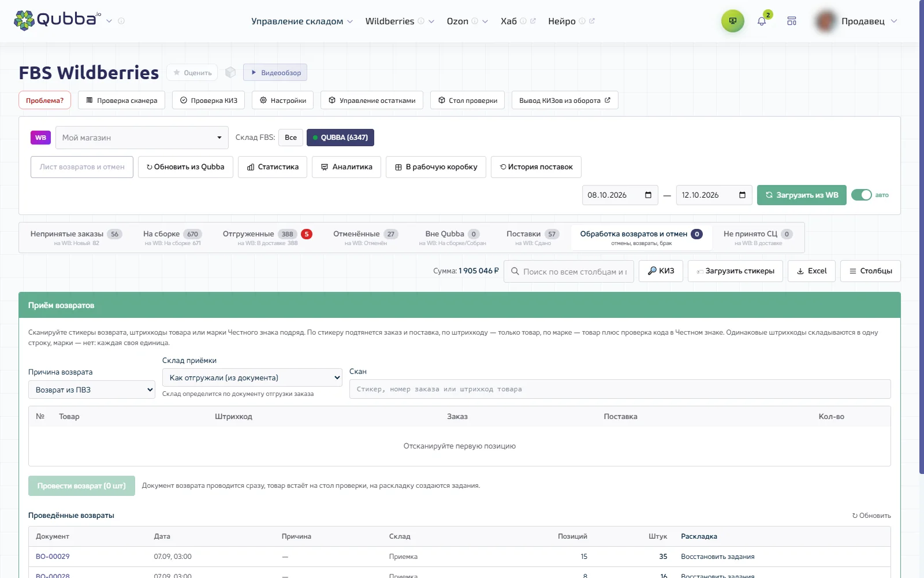The width and height of the screenshot is (924, 578).
Task: Click the red 5 badge on Отгруженные
Action: [307, 234]
